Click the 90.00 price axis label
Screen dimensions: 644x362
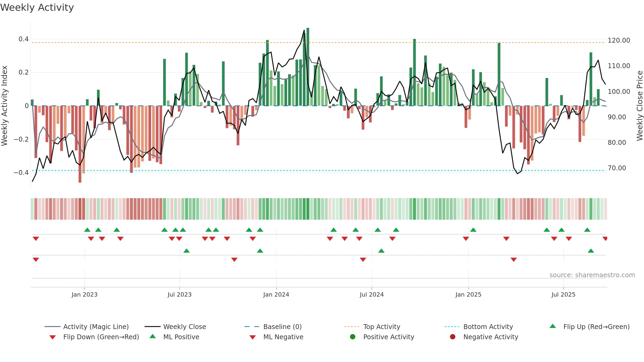(617, 117)
